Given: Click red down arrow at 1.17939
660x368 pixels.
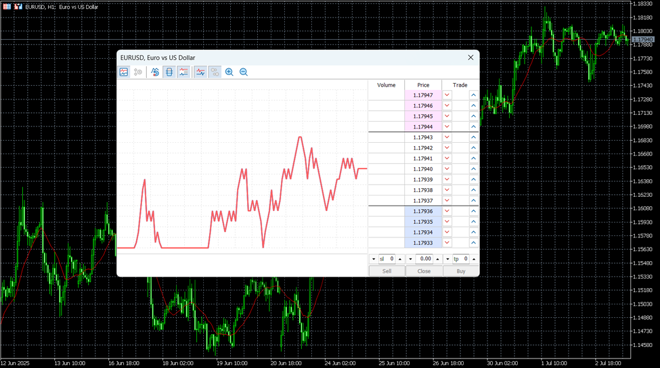Looking at the screenshot, I should pyautogui.click(x=447, y=179).
